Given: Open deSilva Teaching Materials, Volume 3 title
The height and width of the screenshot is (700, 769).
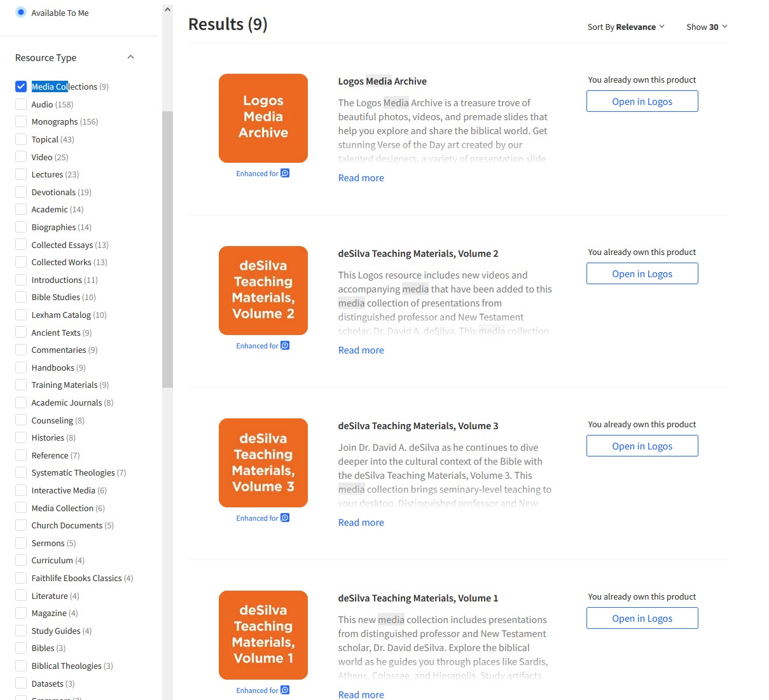Looking at the screenshot, I should pyautogui.click(x=418, y=426).
